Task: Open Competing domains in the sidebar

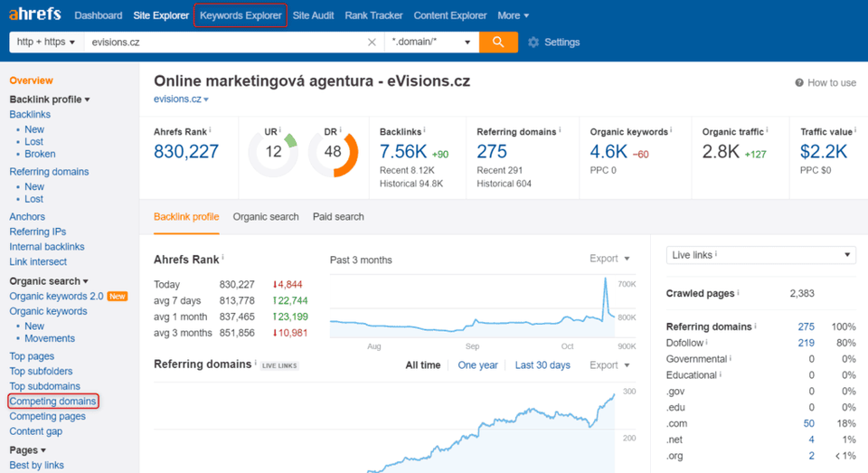Action: tap(52, 402)
